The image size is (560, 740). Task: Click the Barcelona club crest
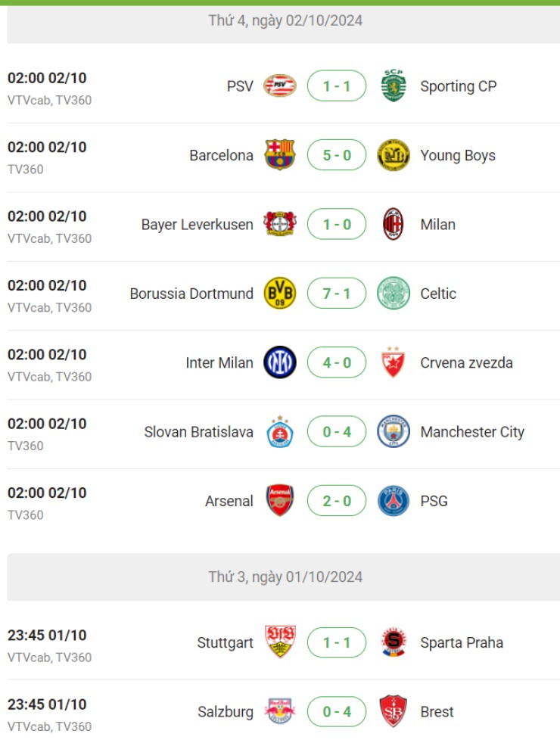point(280,155)
